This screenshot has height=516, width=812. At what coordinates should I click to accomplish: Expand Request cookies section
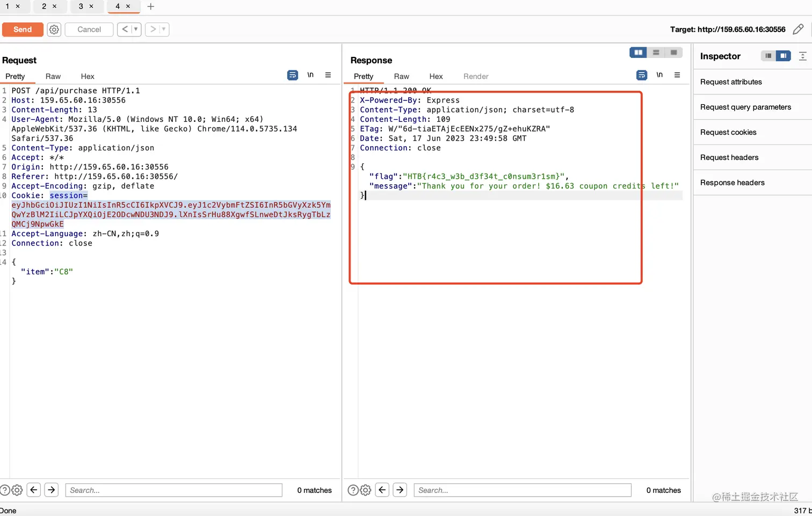(x=752, y=133)
